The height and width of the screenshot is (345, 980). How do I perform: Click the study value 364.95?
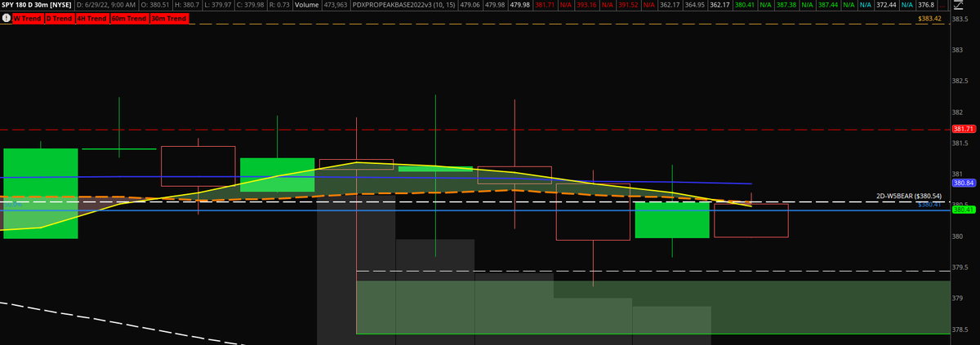[x=695, y=5]
